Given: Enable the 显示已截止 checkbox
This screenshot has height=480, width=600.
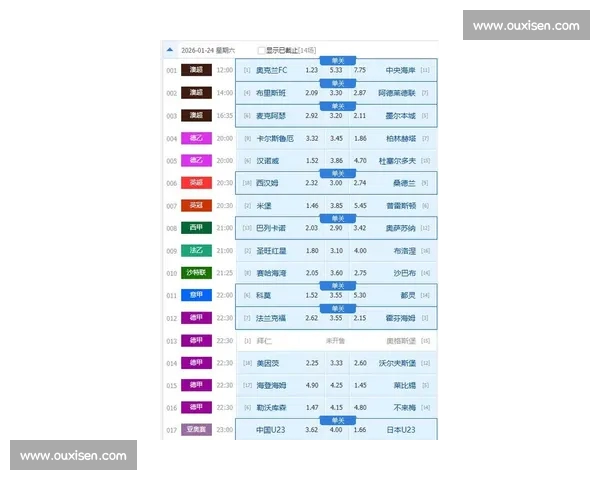Looking at the screenshot, I should 262,50.
